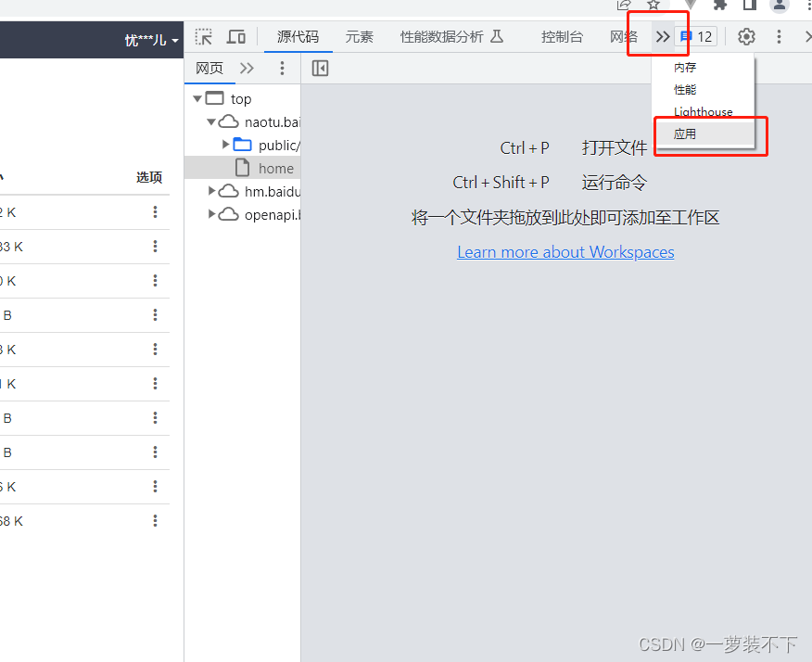Click the more tabs chevron in DevTools
The width and height of the screenshot is (812, 662).
(x=663, y=37)
